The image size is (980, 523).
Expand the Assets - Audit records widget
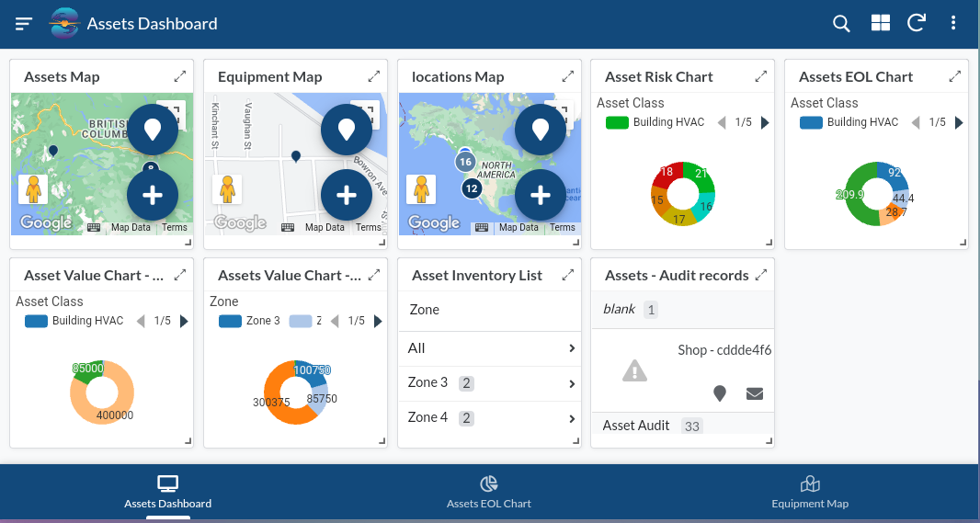760,275
